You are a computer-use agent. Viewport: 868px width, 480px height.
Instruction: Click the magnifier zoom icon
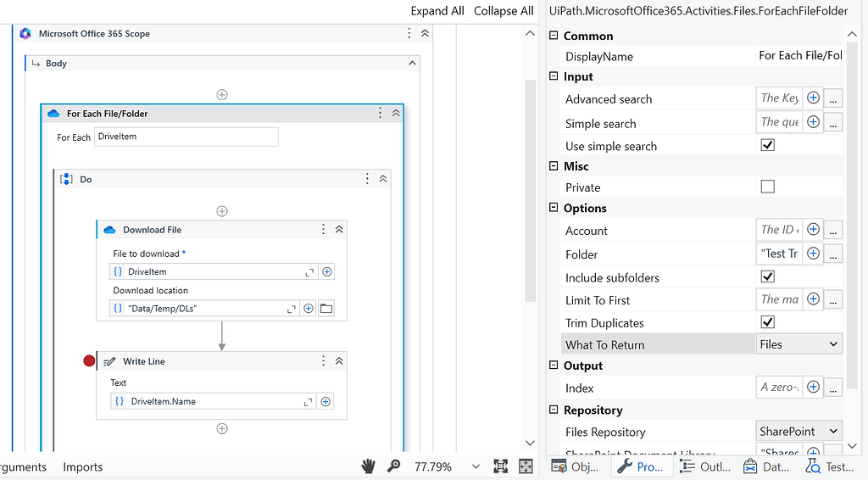tap(393, 466)
